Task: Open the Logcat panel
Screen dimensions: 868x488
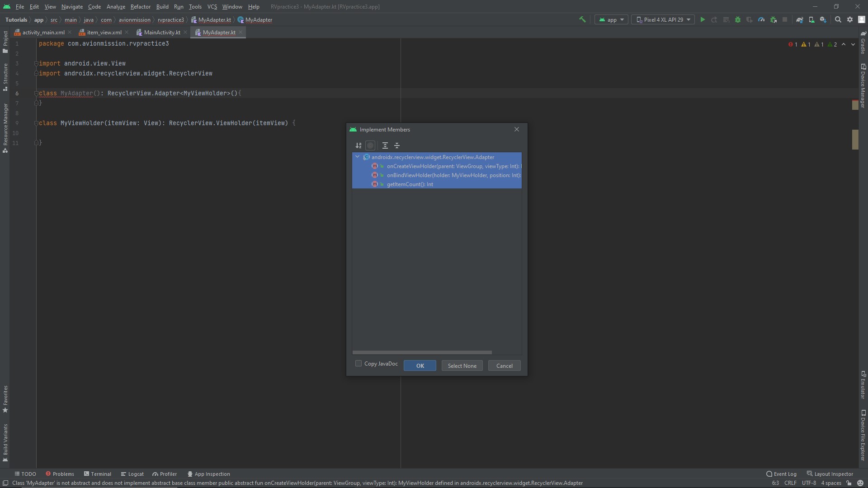Action: click(132, 474)
